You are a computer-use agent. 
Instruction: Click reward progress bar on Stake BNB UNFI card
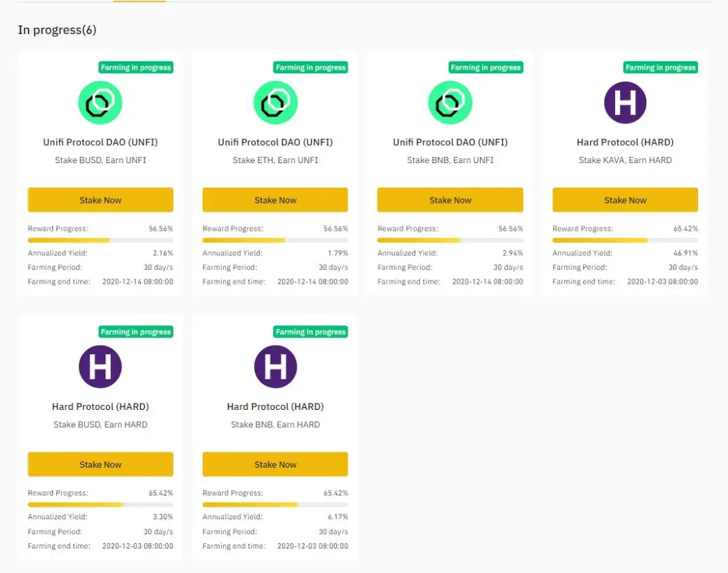[x=450, y=240]
